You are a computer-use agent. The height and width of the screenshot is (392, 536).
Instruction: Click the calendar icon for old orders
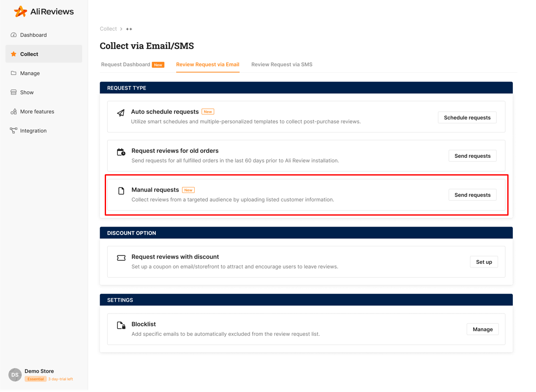(120, 152)
